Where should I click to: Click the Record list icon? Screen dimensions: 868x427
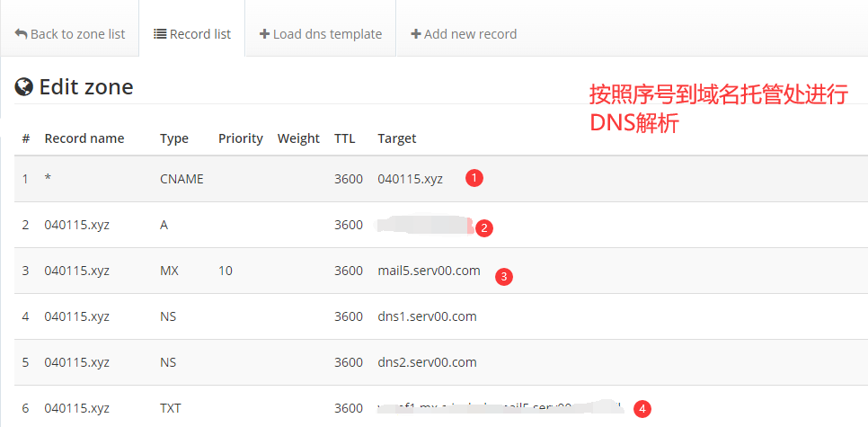tap(160, 34)
